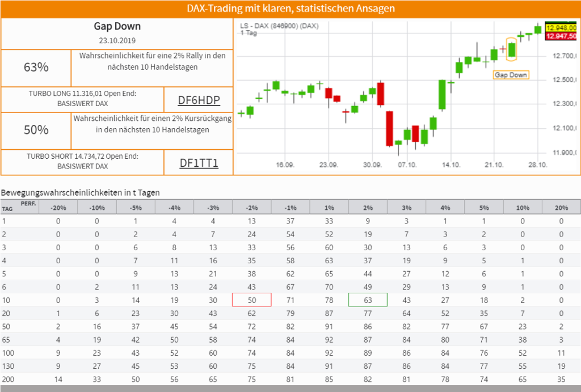581x392 pixels.
Task: Click the TAG PERF. corner header cell
Action: coord(20,206)
